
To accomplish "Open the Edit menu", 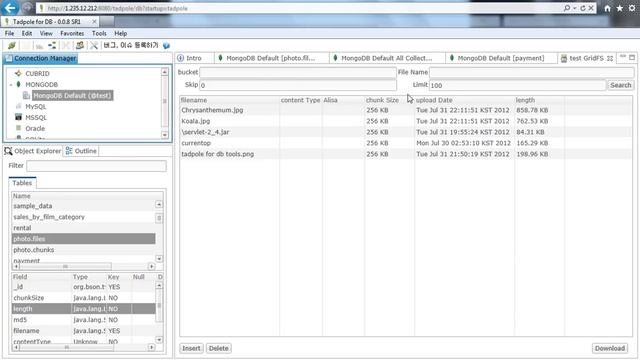I will pyautogui.click(x=27, y=33).
